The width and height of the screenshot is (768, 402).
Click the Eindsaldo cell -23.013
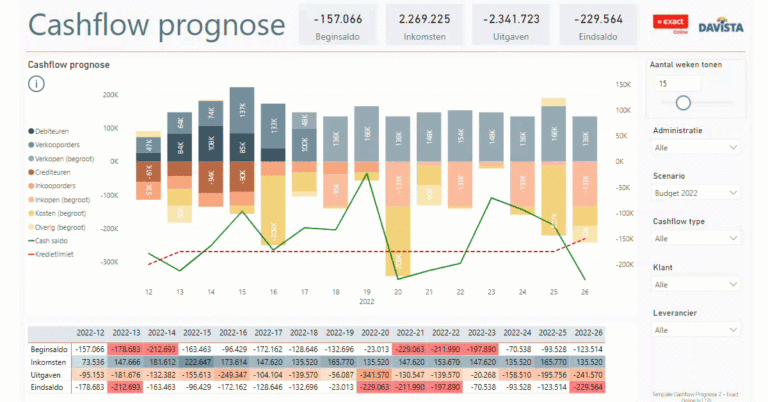click(339, 387)
